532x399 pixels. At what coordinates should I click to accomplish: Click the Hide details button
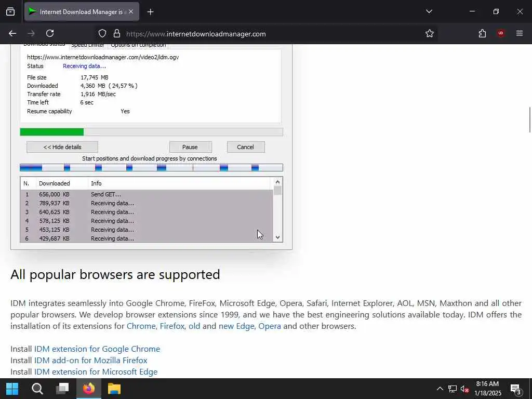(62, 147)
